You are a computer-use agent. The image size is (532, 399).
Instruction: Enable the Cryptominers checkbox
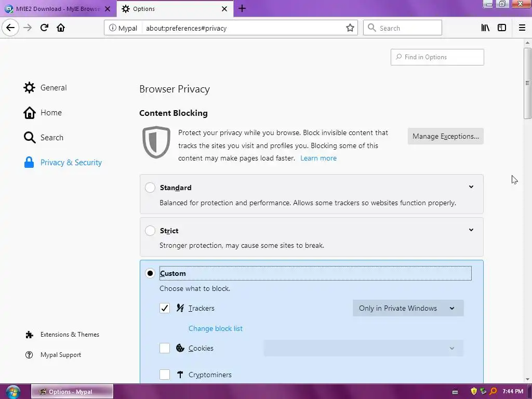(x=165, y=375)
